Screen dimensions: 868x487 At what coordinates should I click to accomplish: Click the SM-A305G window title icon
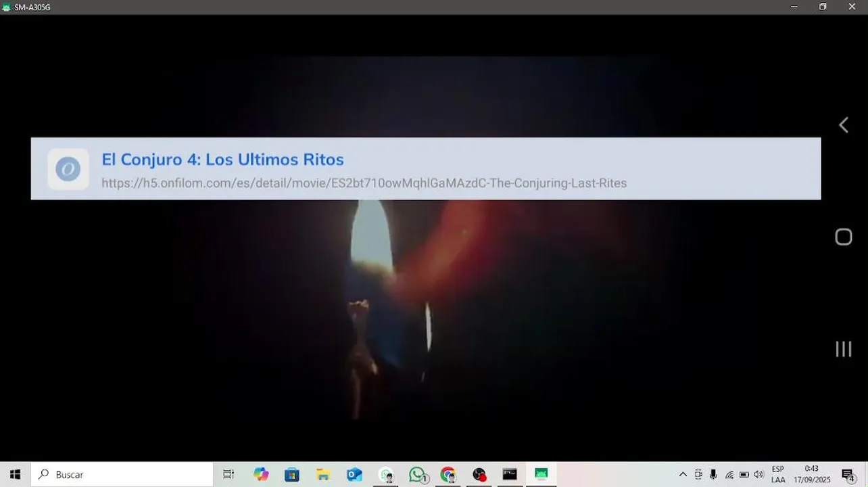(x=6, y=7)
